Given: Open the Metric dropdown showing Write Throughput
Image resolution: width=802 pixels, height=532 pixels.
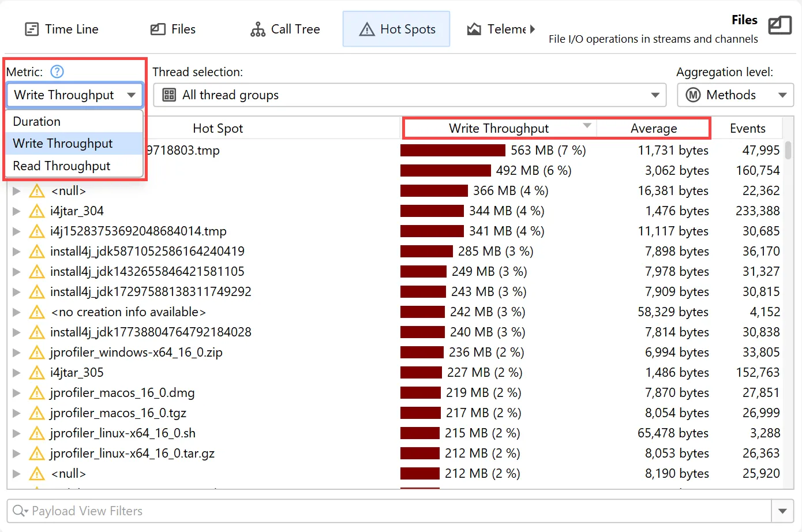Looking at the screenshot, I should pyautogui.click(x=75, y=95).
